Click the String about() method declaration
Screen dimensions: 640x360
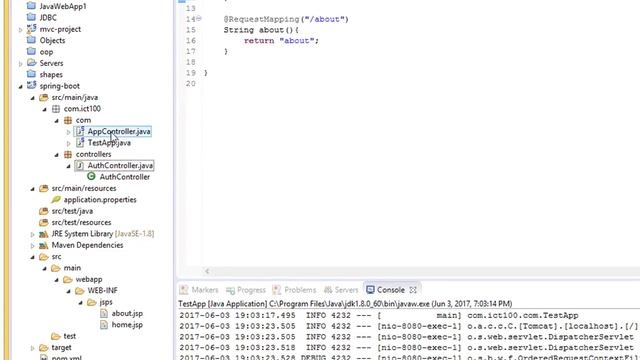point(261,30)
